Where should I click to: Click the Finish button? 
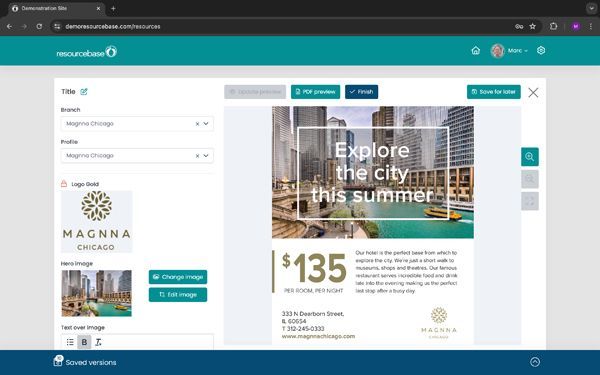362,92
